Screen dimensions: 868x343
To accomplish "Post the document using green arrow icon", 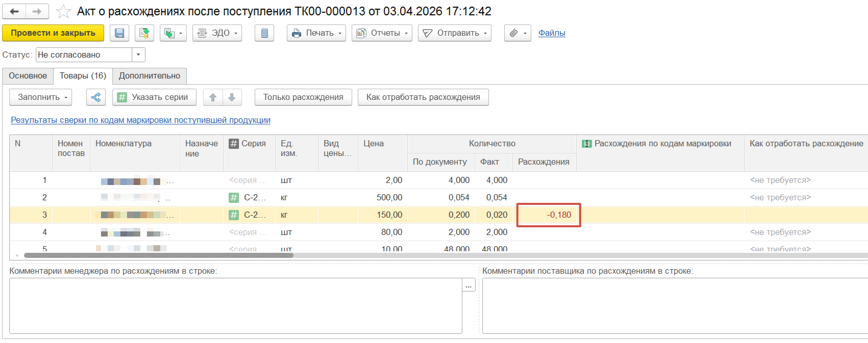I will [144, 33].
